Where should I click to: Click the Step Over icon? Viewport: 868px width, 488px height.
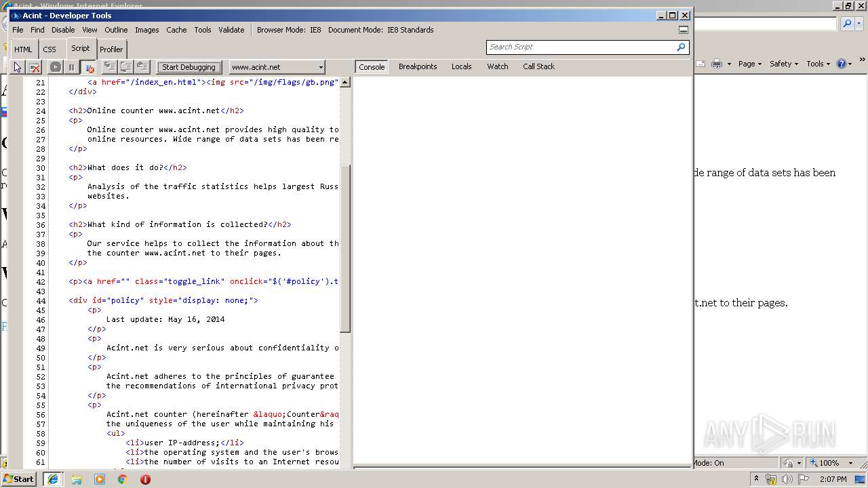point(125,66)
